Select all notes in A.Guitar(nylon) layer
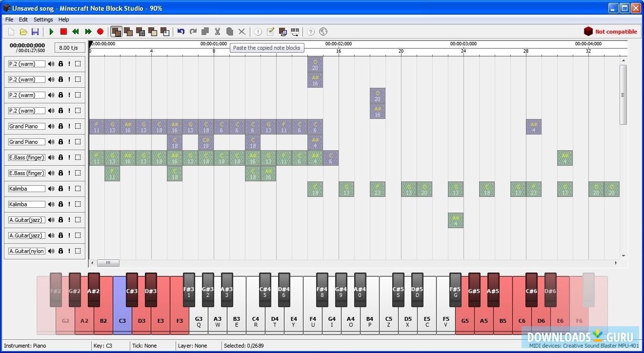The image size is (644, 353). pos(78,251)
